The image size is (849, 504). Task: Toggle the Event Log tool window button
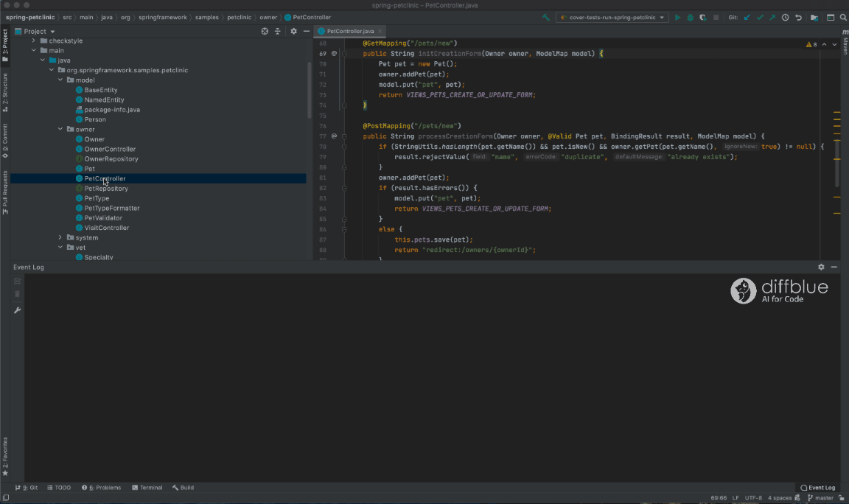(817, 488)
